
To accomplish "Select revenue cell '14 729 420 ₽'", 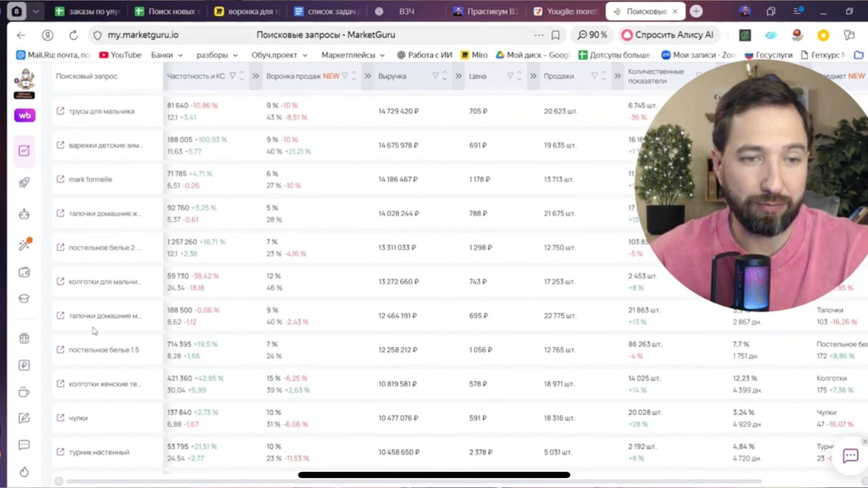I will 398,111.
